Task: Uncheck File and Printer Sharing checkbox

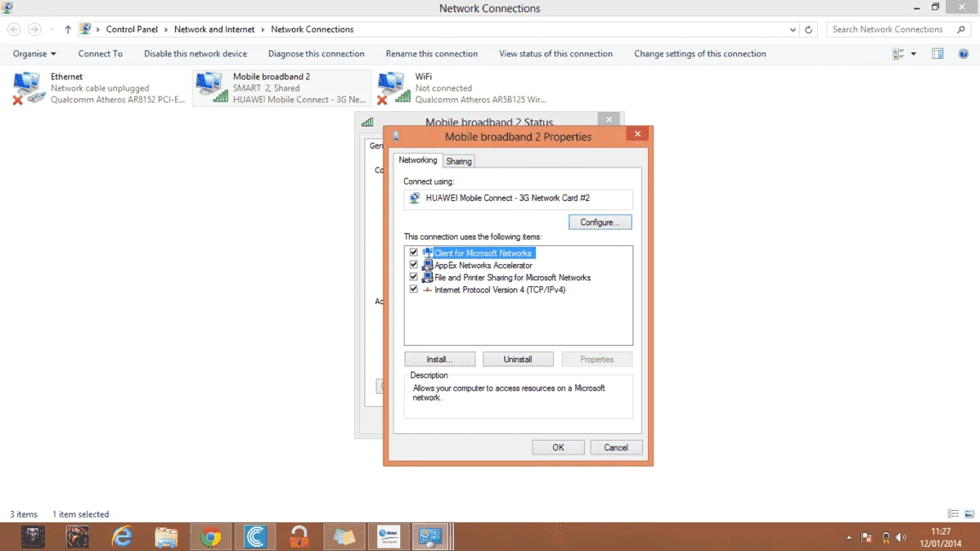Action: click(x=413, y=277)
